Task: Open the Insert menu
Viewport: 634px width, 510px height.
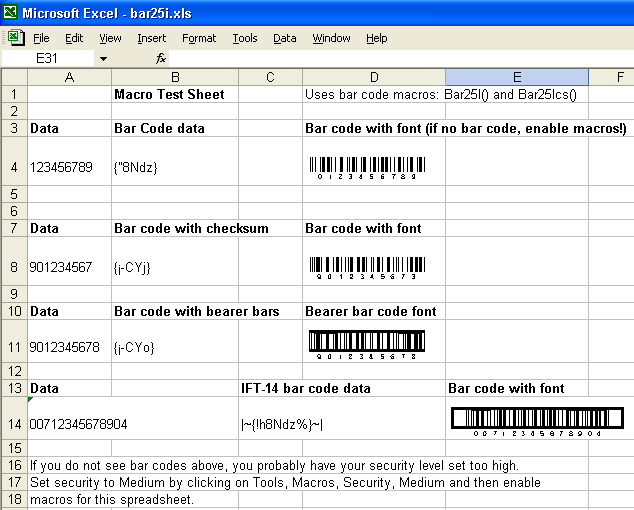Action: (152, 38)
